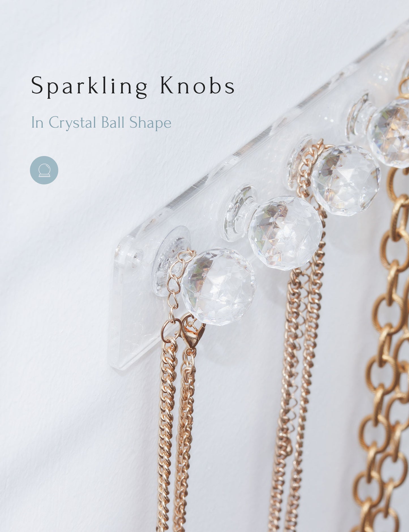Click the leftmost hanging gold curb chain
The width and height of the screenshot is (409, 532).
166,425
